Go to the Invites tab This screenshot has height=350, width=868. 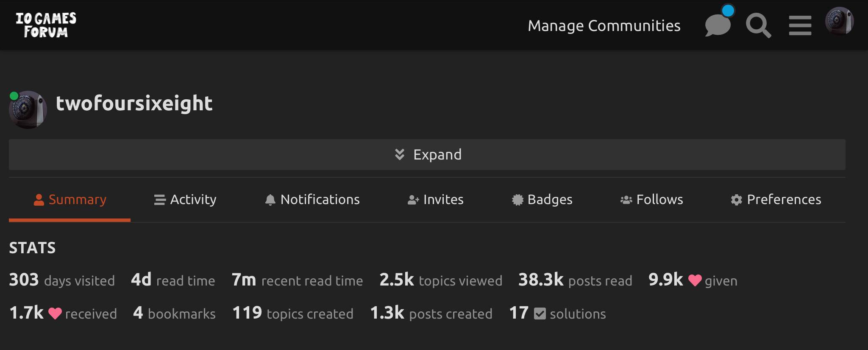435,199
